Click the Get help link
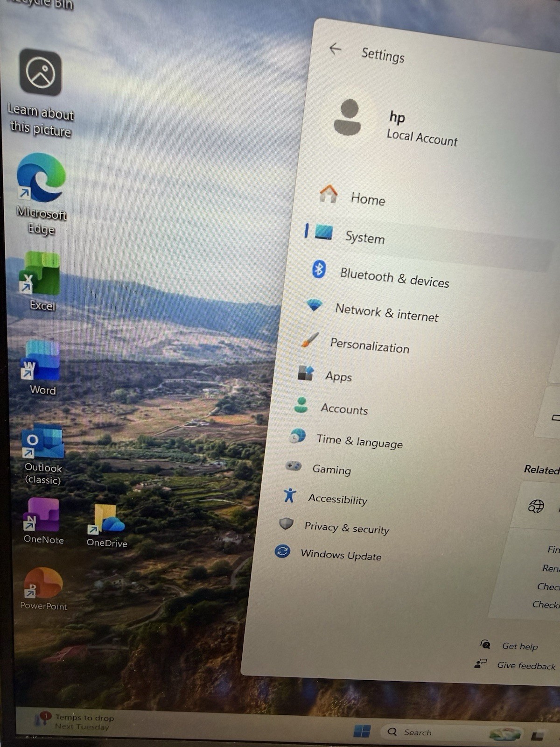The height and width of the screenshot is (747, 560). point(520,646)
